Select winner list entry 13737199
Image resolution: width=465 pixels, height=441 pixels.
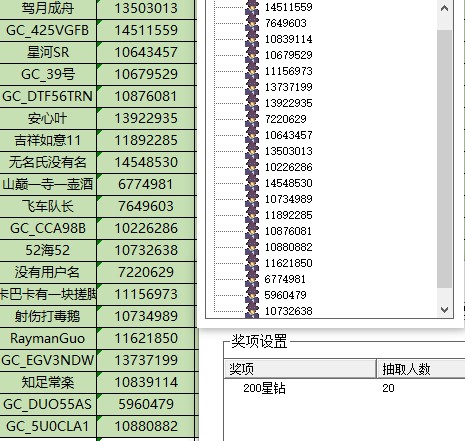(289, 87)
